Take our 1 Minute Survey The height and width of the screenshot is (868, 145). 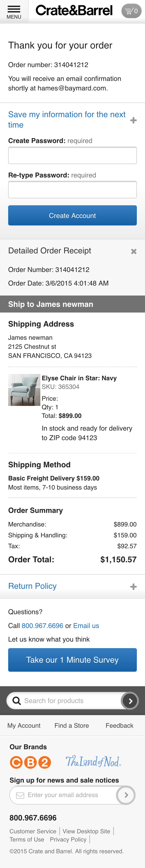coord(72,659)
